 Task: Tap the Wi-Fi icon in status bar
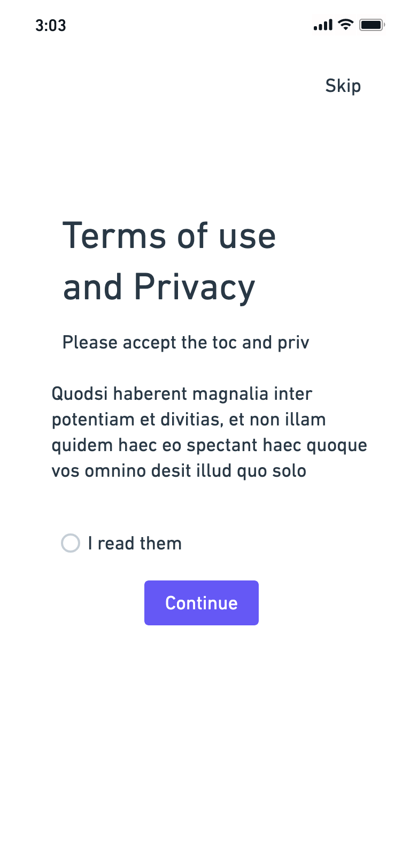click(346, 25)
